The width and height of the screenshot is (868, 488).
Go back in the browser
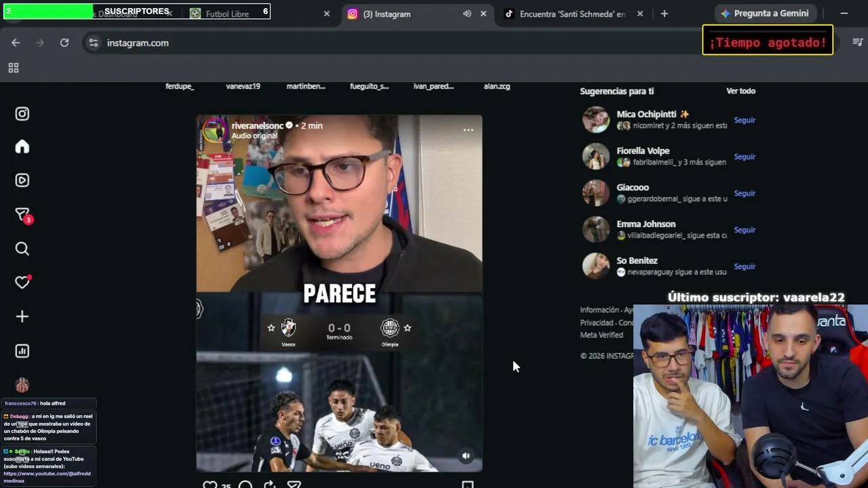tap(16, 43)
